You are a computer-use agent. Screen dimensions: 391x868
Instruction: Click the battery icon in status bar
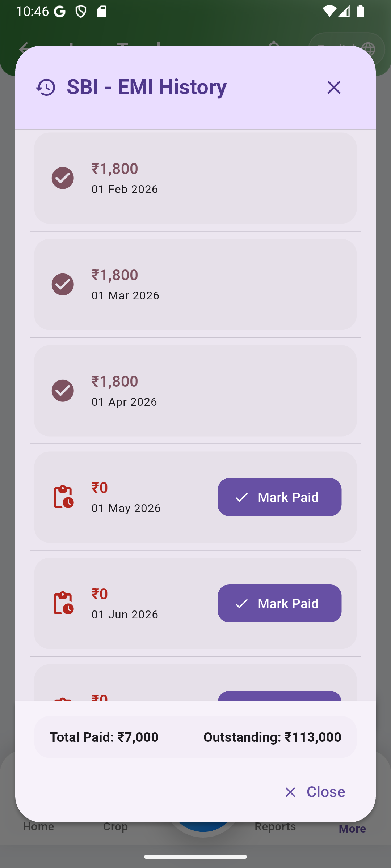tap(360, 11)
